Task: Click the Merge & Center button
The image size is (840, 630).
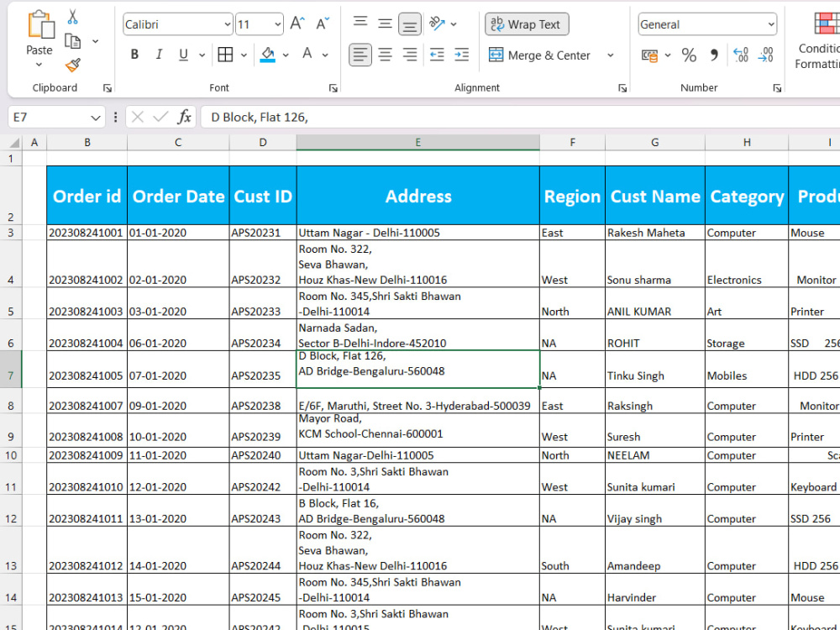Action: tap(539, 55)
